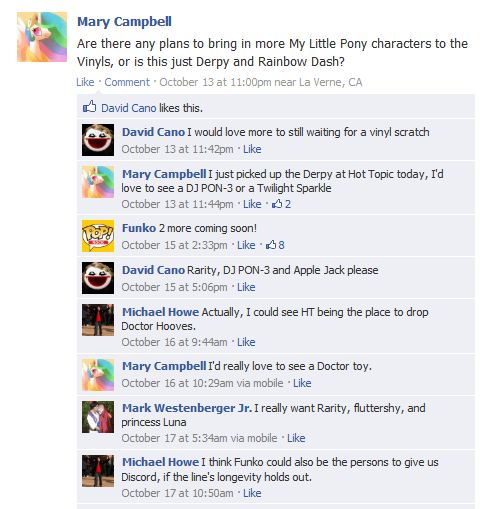The height and width of the screenshot is (509, 504).
Task: Open David Cano's profile from likes line
Action: pyautogui.click(x=129, y=108)
